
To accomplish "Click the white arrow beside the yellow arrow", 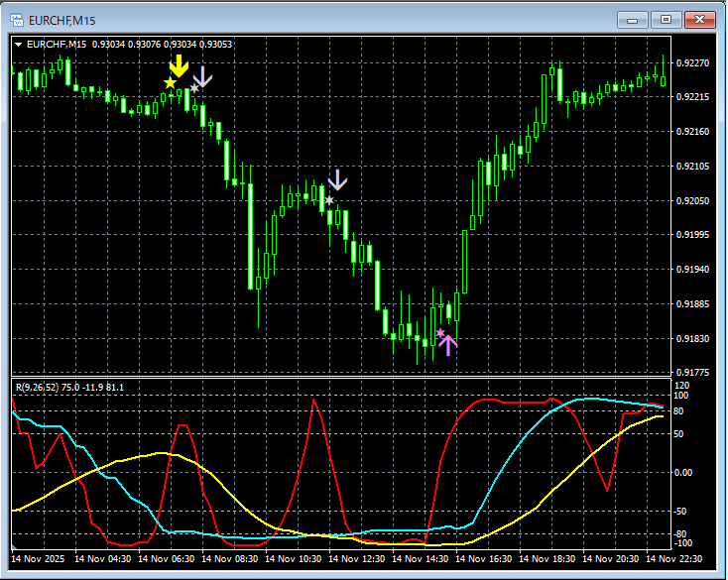I will (x=202, y=76).
